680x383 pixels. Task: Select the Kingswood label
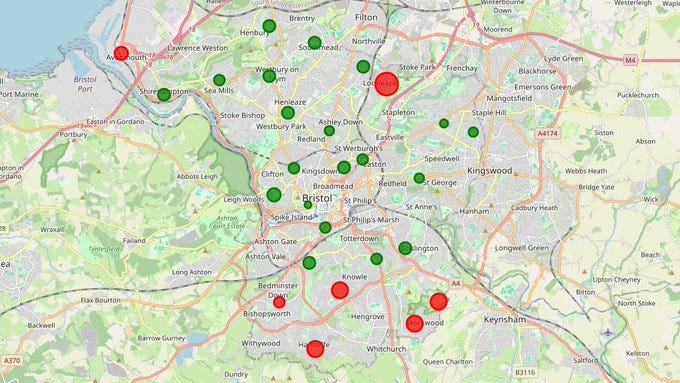pos(490,170)
